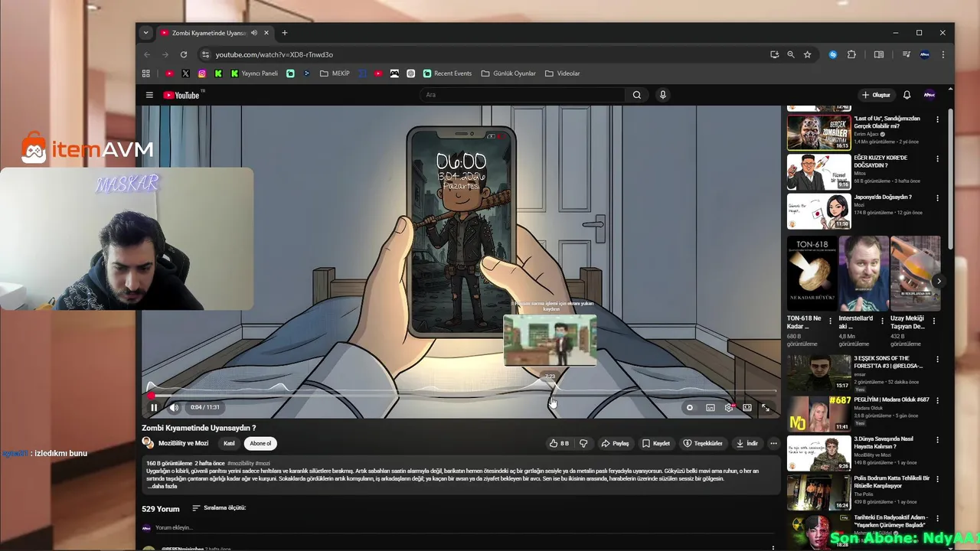Image resolution: width=980 pixels, height=551 pixels.
Task: Open the player settings gear
Action: 729,407
